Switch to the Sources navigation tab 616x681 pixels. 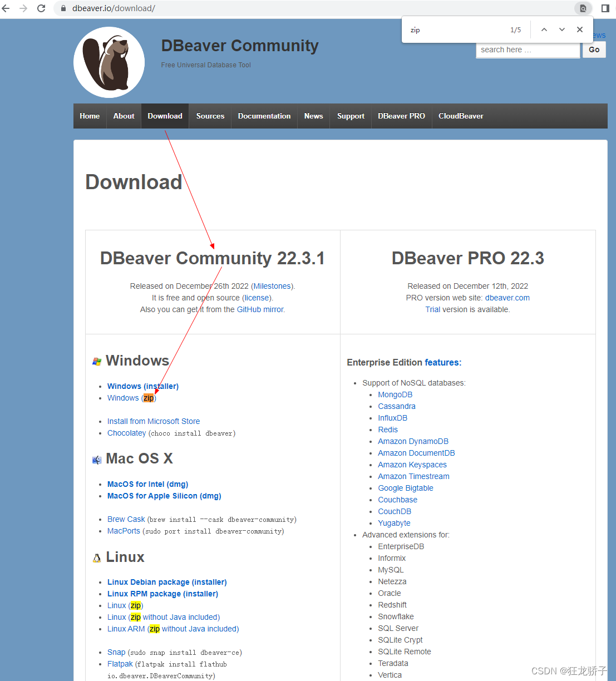point(210,116)
